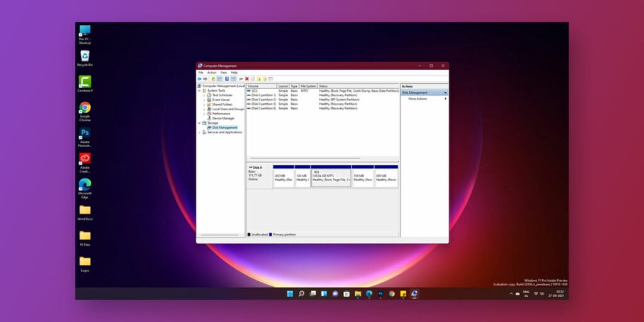The width and height of the screenshot is (644, 322).
Task: Click the Task Scheduler clock icon
Action: click(209, 96)
